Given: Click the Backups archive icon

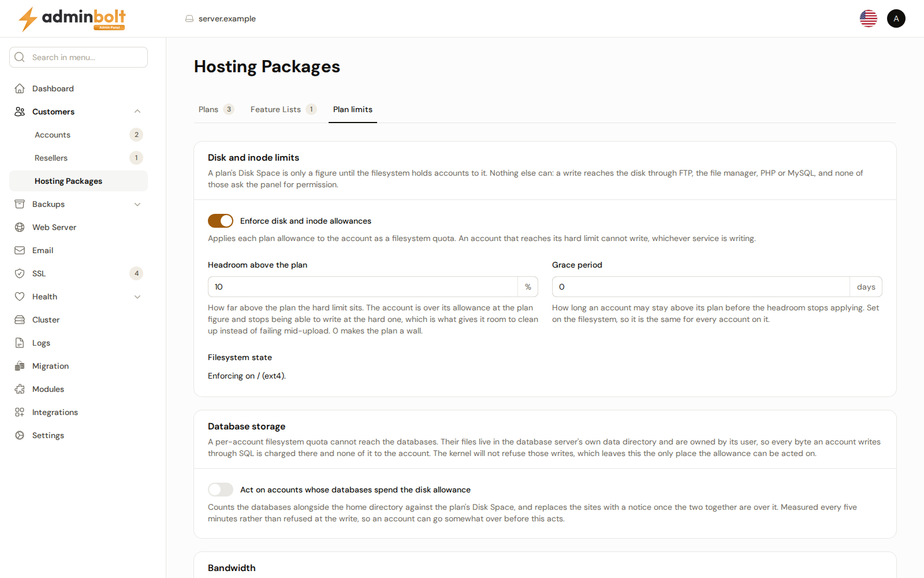Looking at the screenshot, I should pos(20,204).
